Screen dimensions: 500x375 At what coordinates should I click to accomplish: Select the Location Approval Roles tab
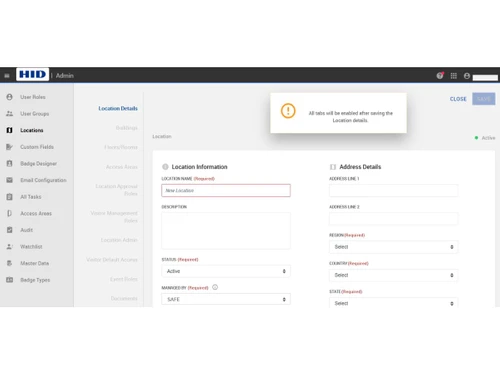[x=116, y=190]
